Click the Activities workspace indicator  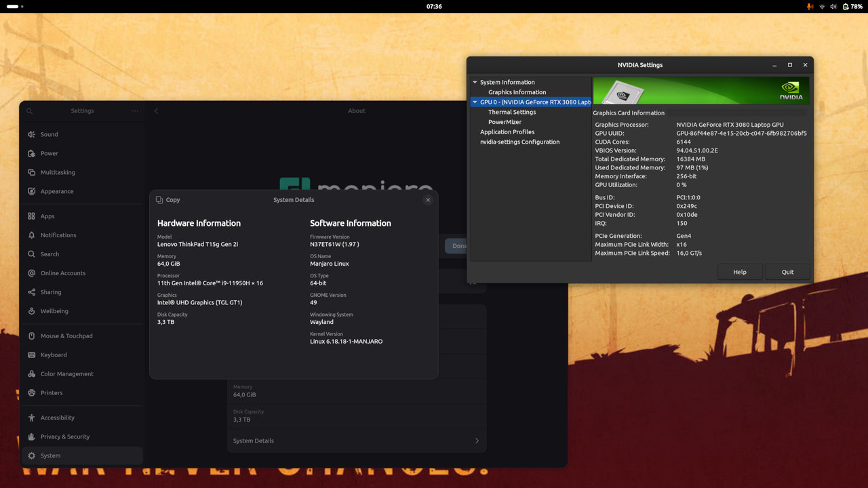(15, 6)
